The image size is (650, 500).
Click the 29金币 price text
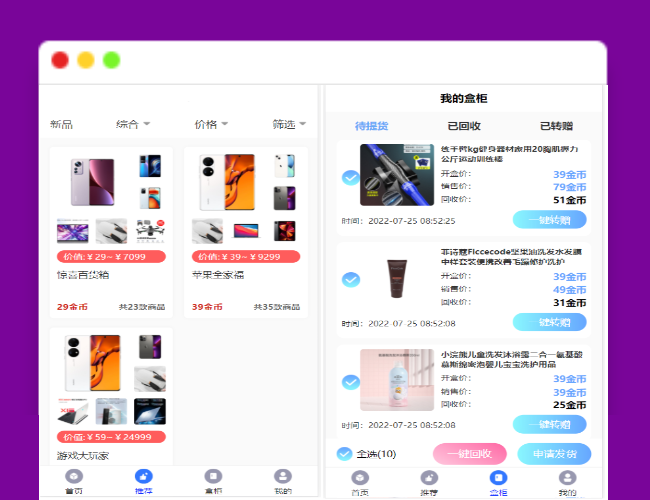72,307
